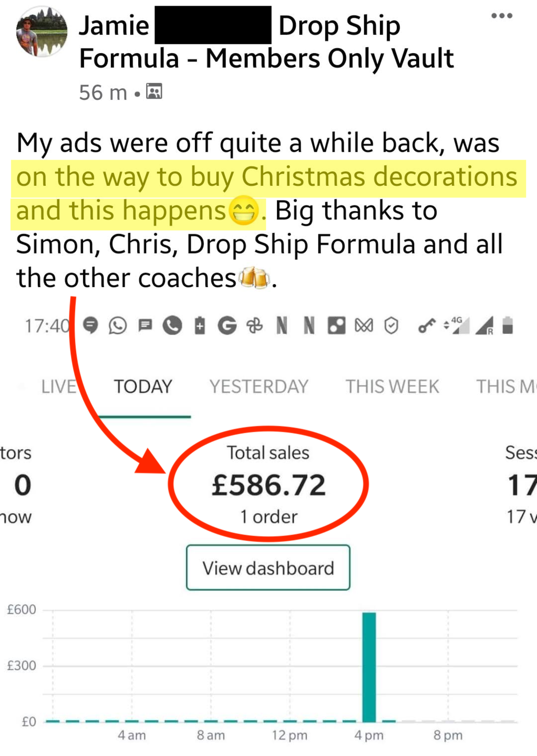Open Jamie's profile picture
The height and width of the screenshot is (756, 537).
coord(42,31)
